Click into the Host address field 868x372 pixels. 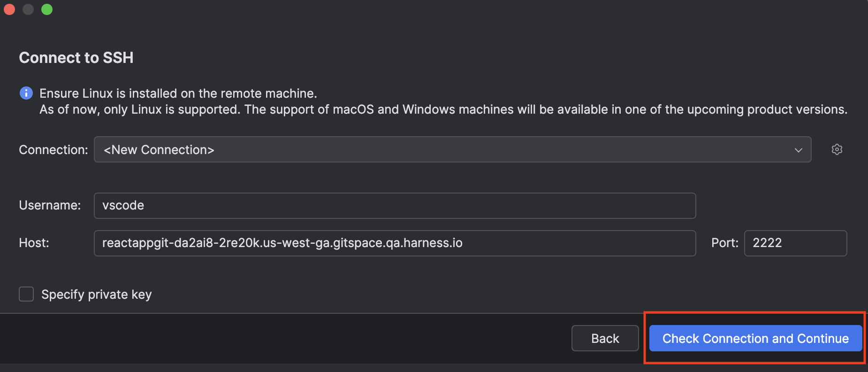pos(394,243)
